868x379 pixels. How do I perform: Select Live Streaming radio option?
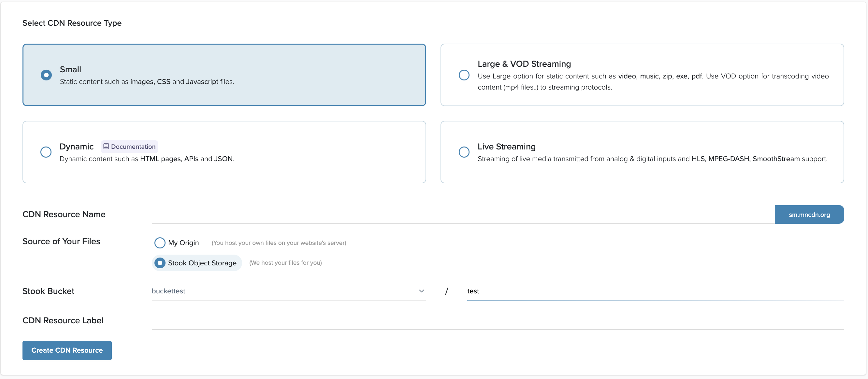click(464, 152)
